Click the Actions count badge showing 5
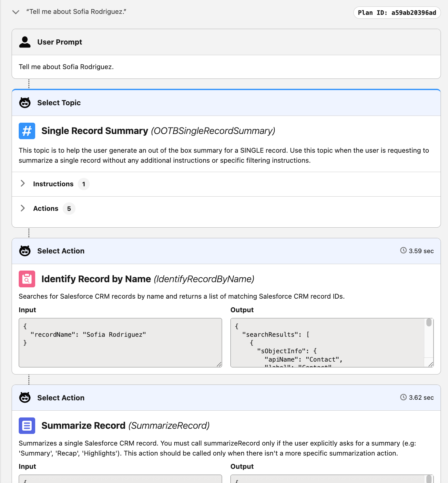This screenshot has width=448, height=483. 69,209
